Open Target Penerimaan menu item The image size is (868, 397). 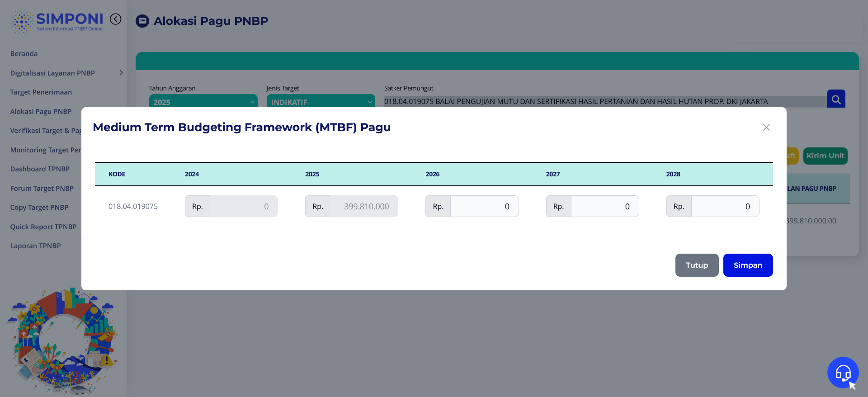click(41, 92)
